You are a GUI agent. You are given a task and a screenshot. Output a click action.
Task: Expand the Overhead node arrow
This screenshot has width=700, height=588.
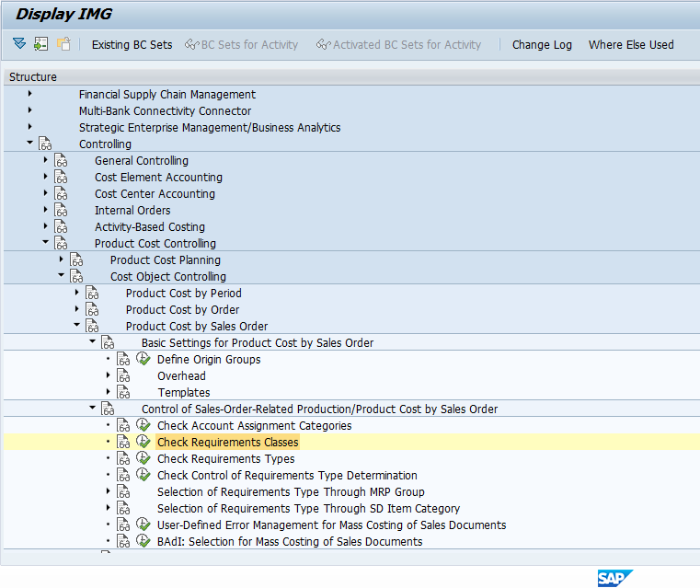click(x=108, y=375)
